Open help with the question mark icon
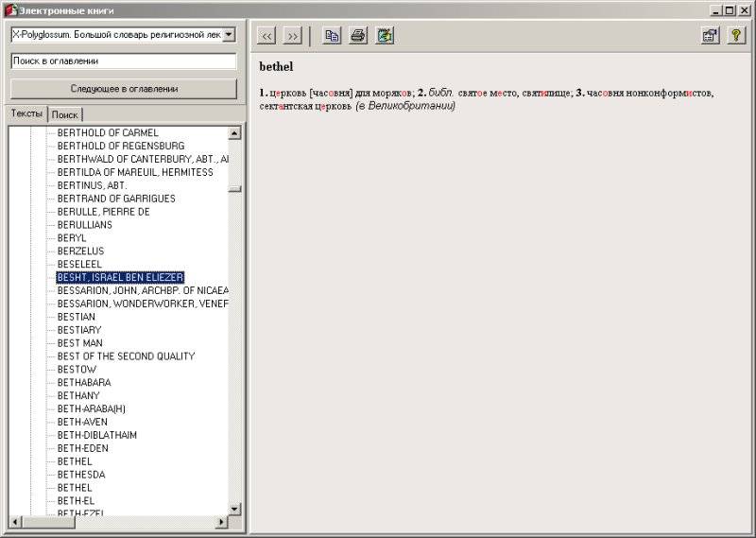 pyautogui.click(x=735, y=36)
